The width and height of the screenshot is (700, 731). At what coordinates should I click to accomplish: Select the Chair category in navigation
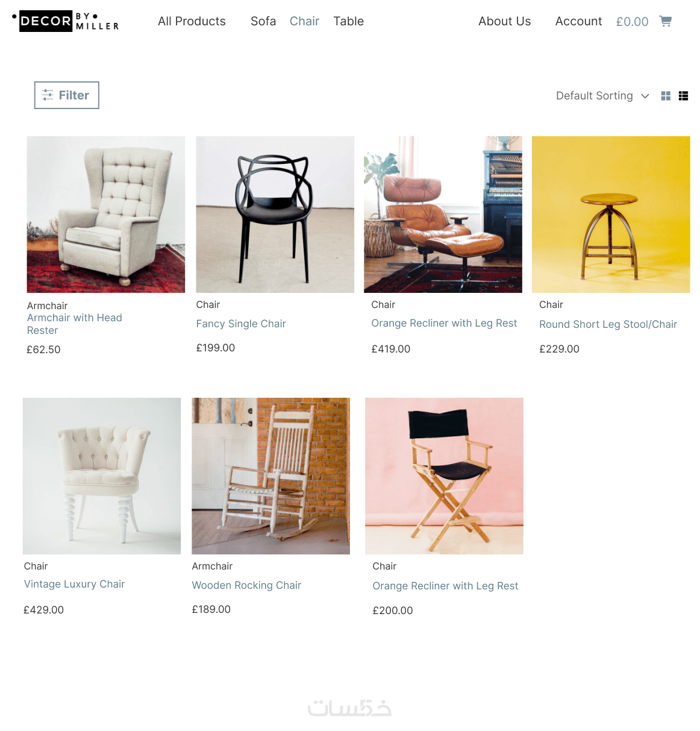pos(304,21)
